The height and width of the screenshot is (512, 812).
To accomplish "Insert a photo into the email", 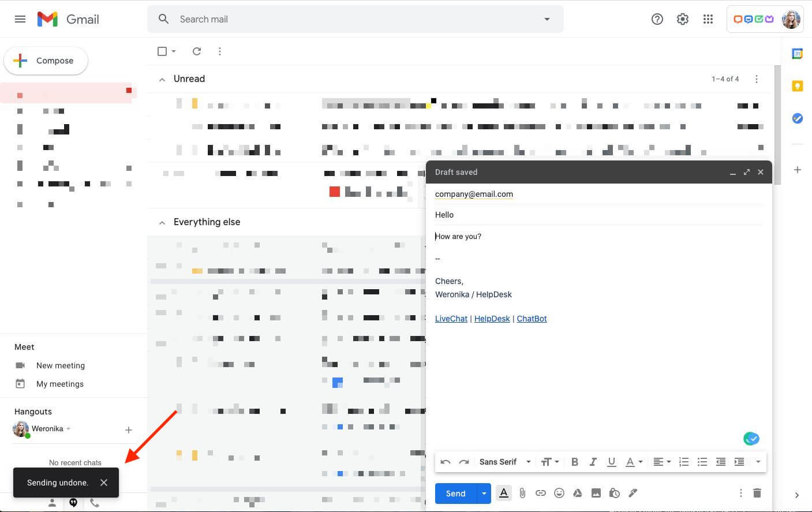I will 596,493.
